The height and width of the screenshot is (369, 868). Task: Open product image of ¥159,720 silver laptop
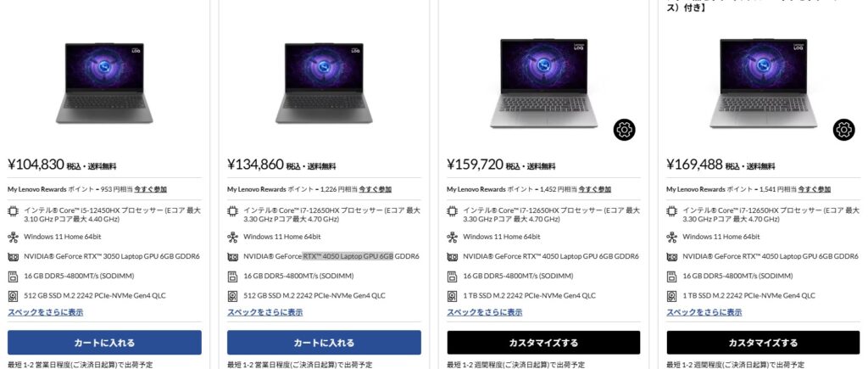click(x=543, y=83)
